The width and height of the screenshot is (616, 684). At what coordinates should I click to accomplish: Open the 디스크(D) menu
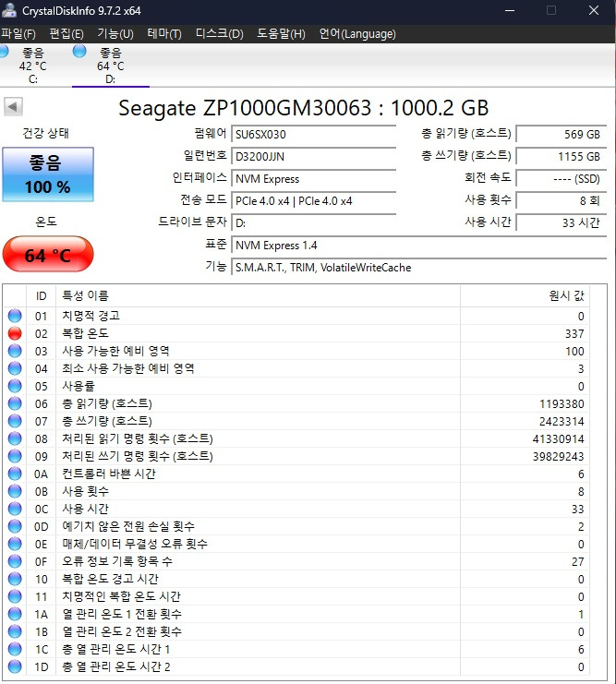(219, 33)
